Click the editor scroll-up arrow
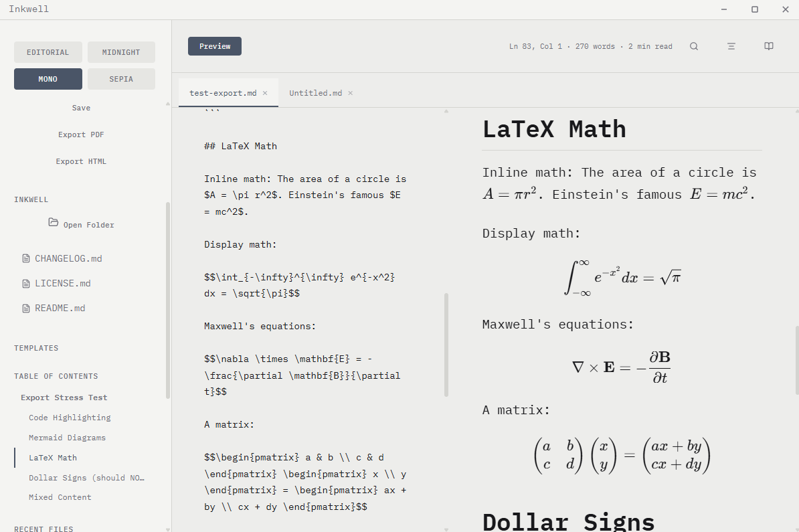 [x=446, y=111]
